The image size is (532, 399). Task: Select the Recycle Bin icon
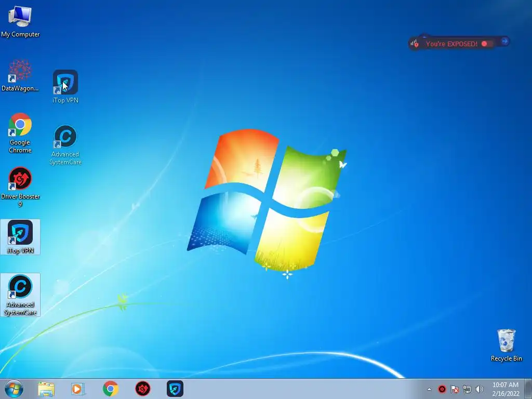tap(506, 345)
